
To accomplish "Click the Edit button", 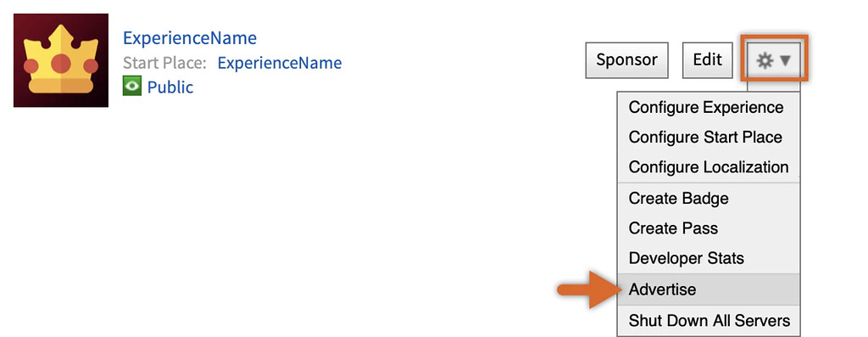I will click(708, 60).
